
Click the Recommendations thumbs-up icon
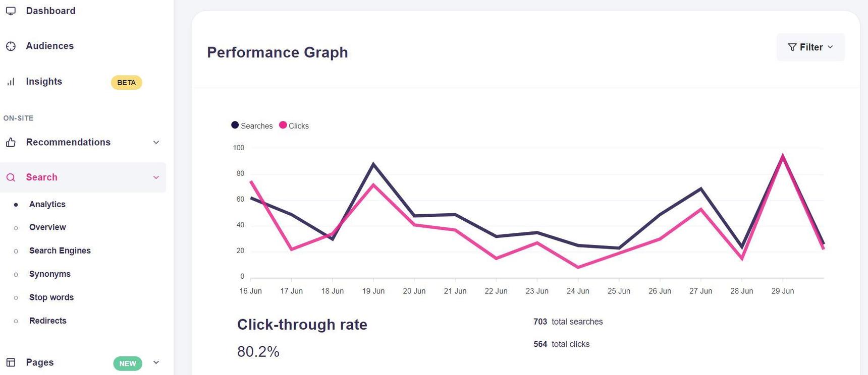click(x=11, y=143)
